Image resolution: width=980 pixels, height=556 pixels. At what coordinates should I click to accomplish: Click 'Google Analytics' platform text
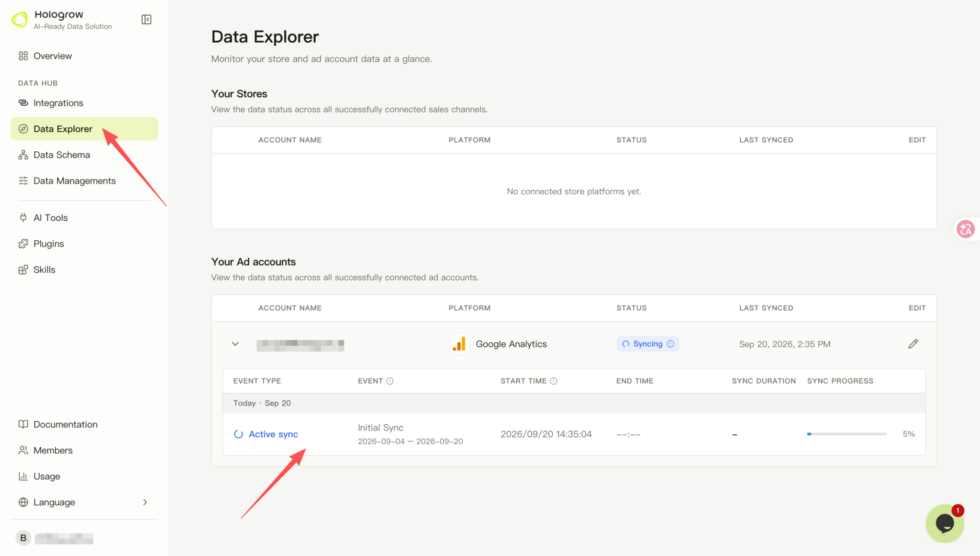pyautogui.click(x=511, y=344)
